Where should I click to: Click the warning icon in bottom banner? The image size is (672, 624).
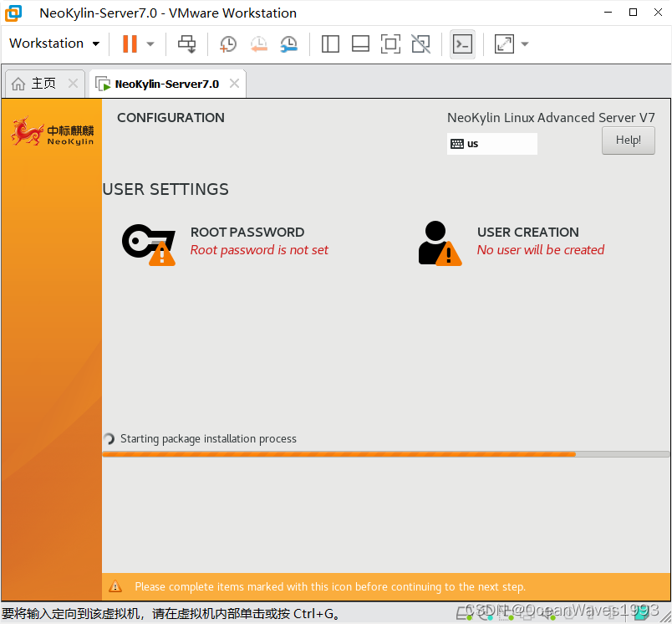[x=115, y=586]
